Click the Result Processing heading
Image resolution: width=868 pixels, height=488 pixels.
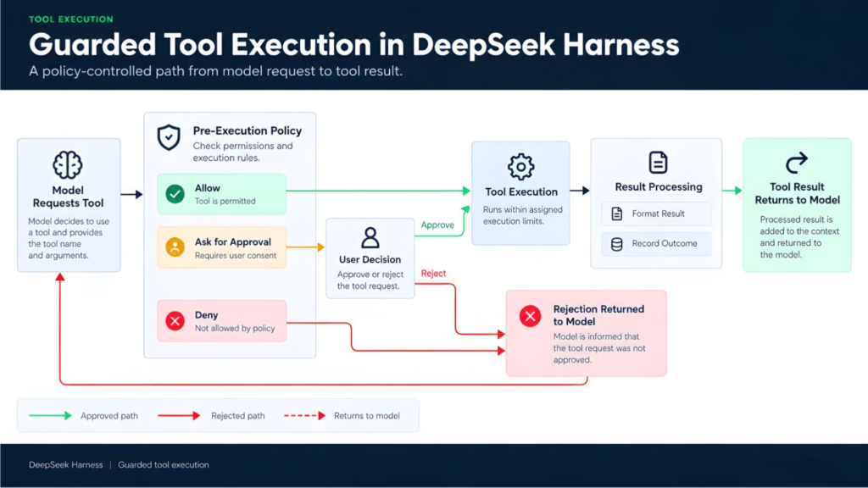[x=658, y=187]
